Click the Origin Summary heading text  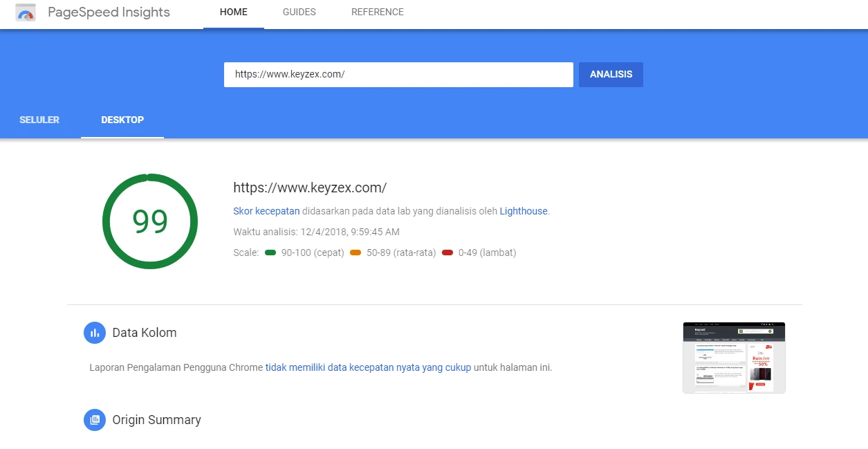point(157,420)
